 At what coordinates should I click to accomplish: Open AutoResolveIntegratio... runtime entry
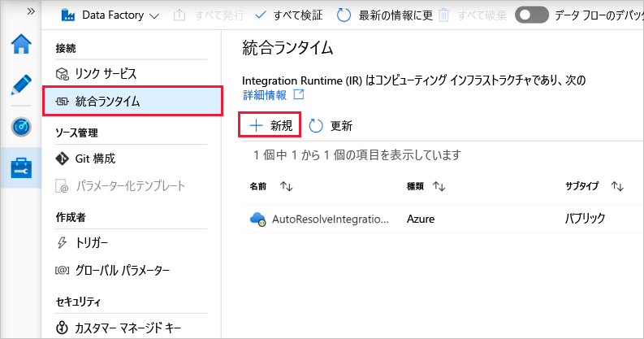(x=331, y=219)
